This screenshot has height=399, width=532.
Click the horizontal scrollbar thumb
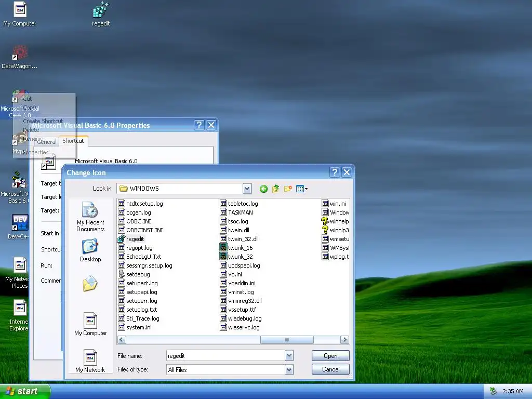[287, 340]
